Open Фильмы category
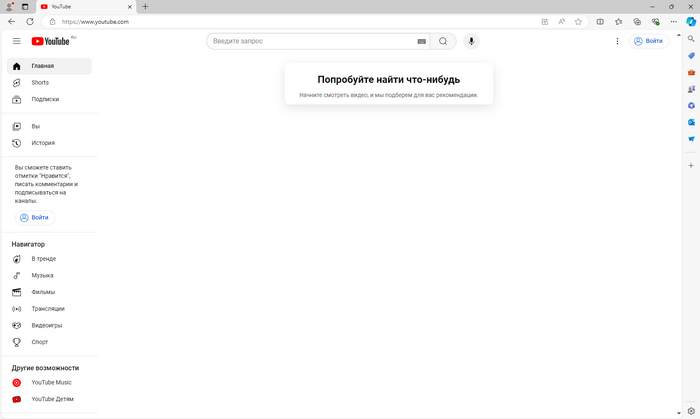The height and width of the screenshot is (419, 700). [49, 292]
